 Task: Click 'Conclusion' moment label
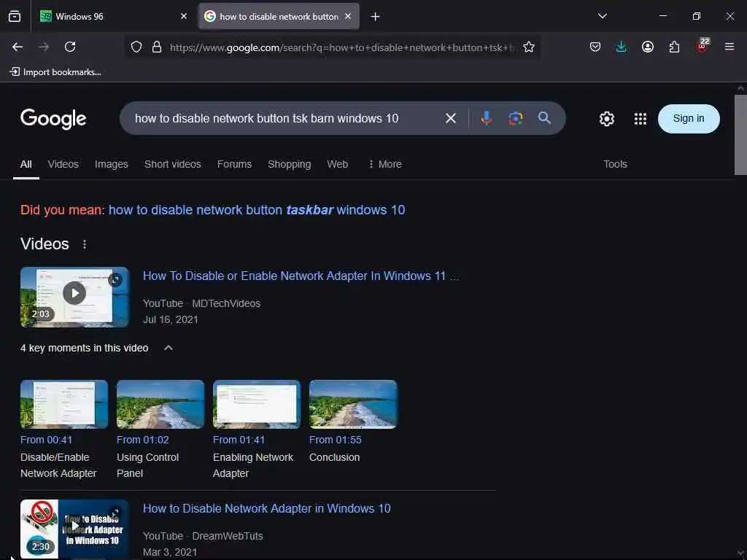[x=334, y=457]
